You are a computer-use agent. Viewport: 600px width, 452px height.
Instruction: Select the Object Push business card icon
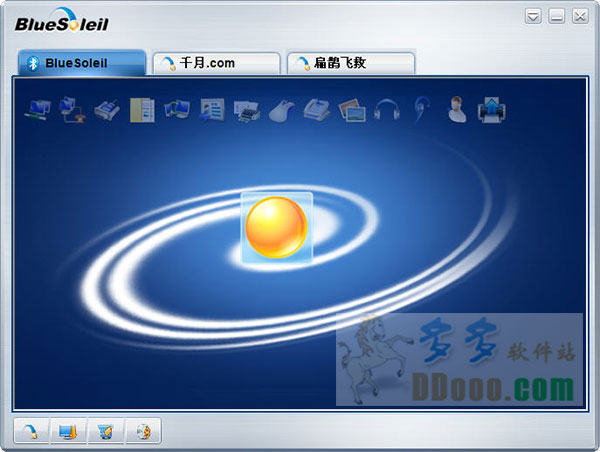point(212,110)
